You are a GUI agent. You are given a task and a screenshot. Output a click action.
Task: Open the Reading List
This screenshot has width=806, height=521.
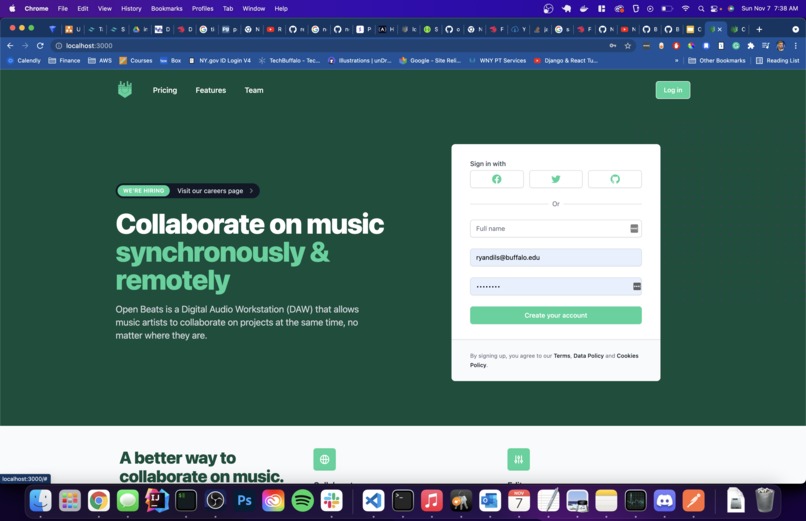point(777,61)
